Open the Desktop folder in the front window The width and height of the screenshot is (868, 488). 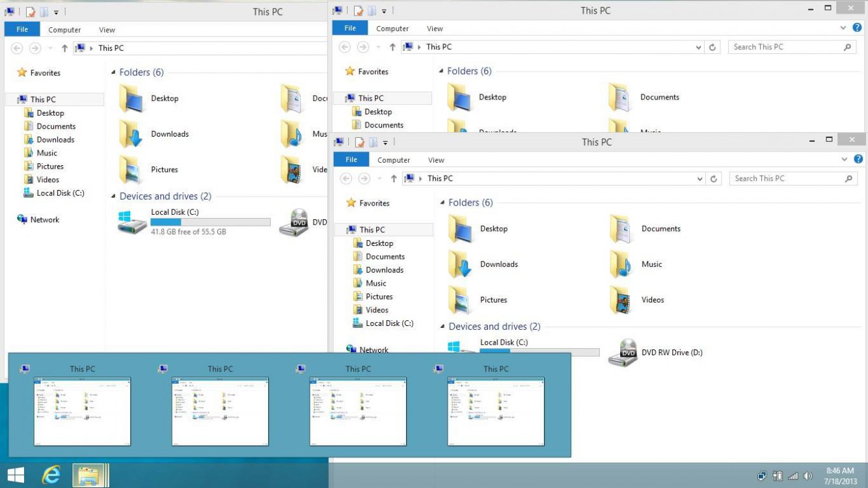[x=478, y=229]
